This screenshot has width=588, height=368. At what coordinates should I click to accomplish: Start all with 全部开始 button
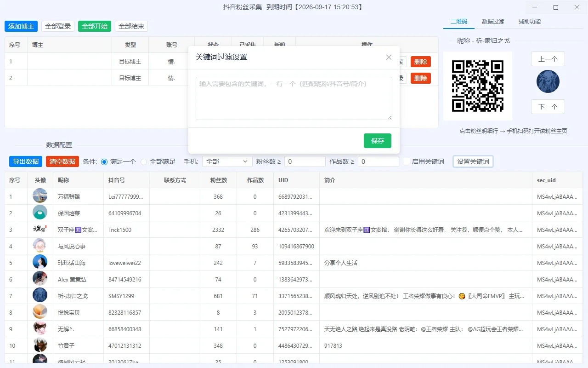tap(95, 26)
